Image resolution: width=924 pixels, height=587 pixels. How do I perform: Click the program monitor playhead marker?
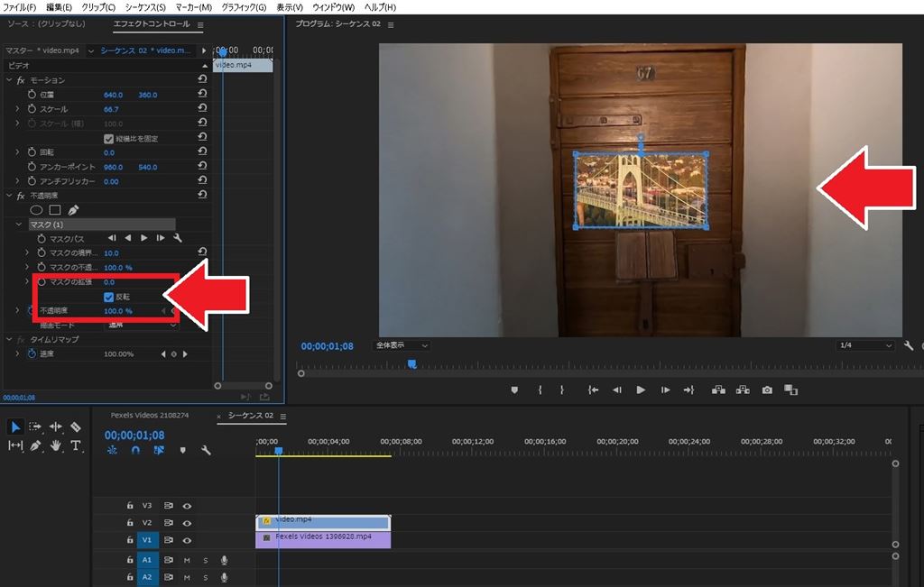coord(411,364)
